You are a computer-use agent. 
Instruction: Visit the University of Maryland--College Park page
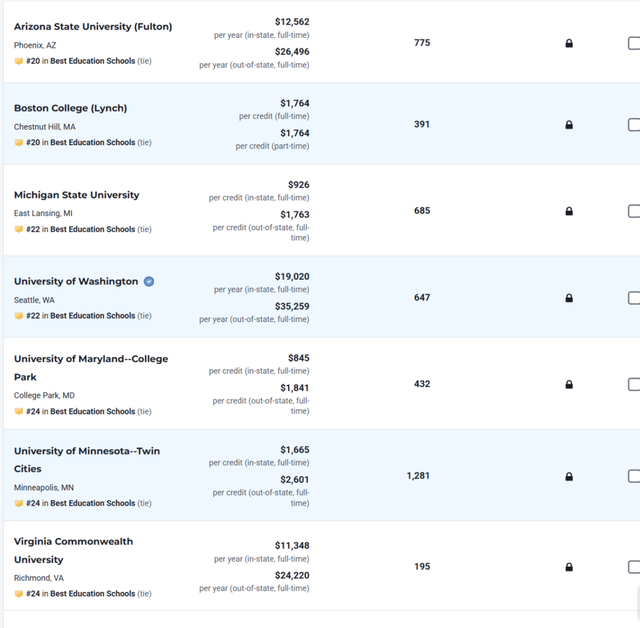click(x=91, y=368)
